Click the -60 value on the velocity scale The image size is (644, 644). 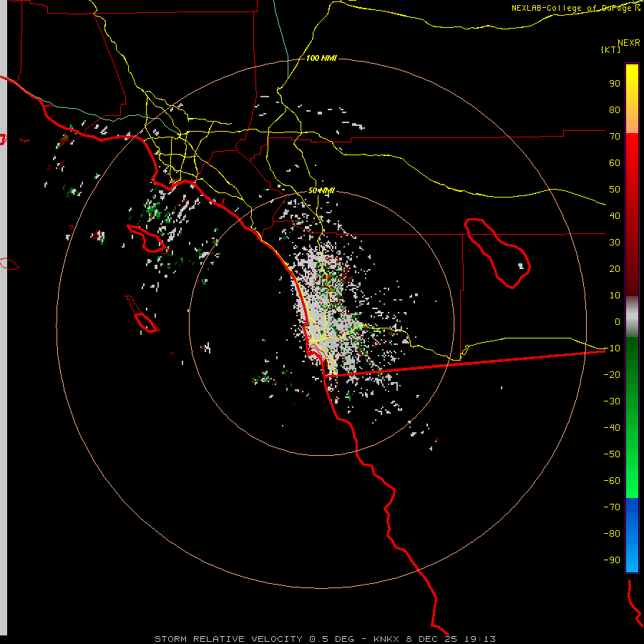point(612,481)
